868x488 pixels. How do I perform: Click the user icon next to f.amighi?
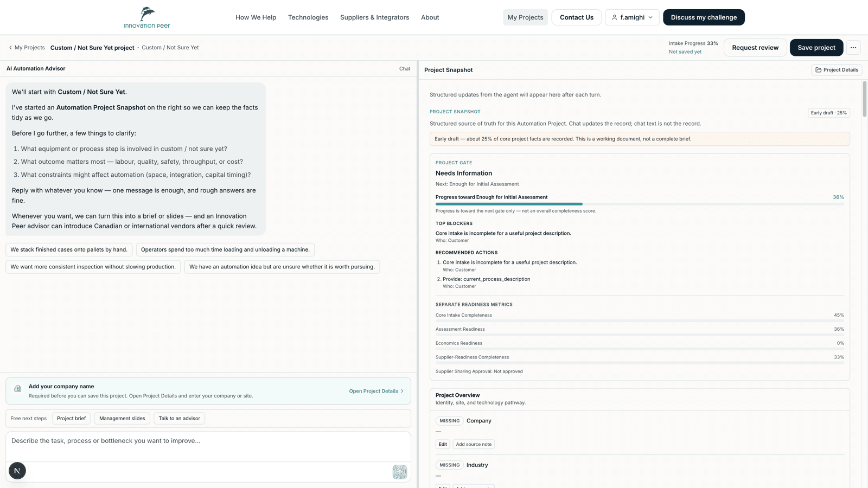[614, 17]
